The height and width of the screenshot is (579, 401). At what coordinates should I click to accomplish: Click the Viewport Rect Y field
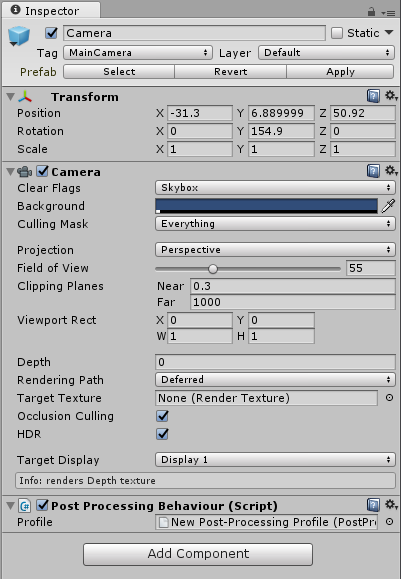coord(281,320)
